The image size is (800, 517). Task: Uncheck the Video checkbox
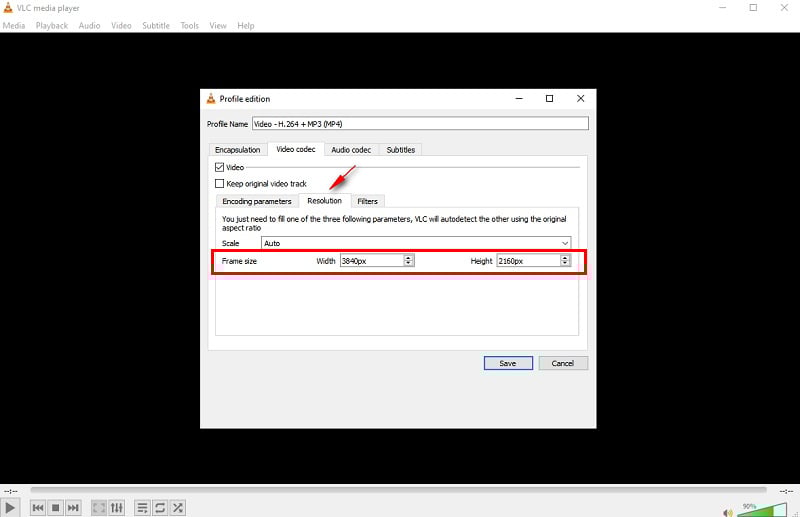tap(219, 167)
